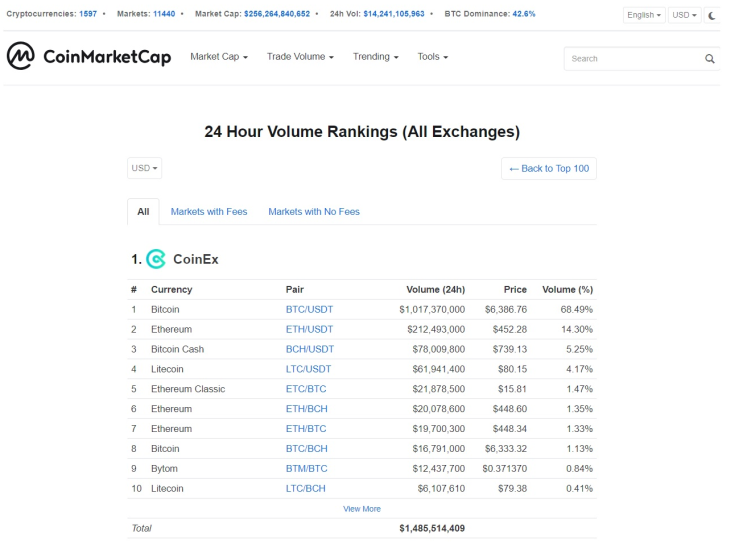Viewport: 743px width, 544px height.
Task: Expand the Trade Volume menu
Action: coord(300,57)
